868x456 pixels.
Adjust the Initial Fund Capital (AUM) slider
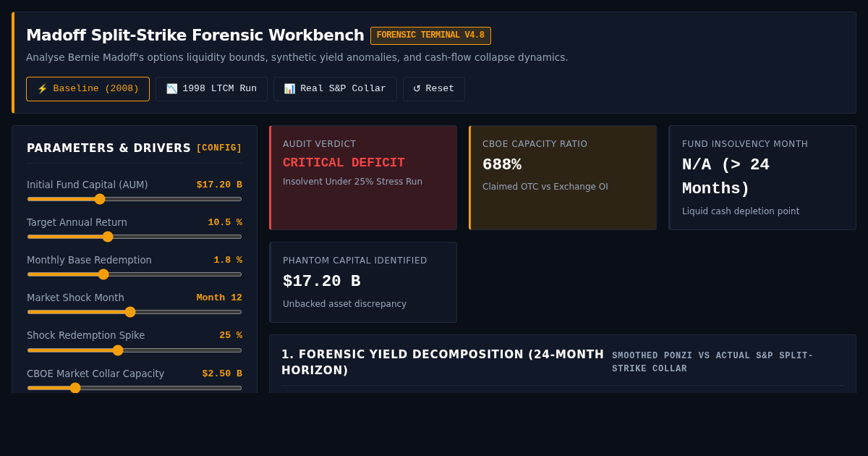[135, 199]
